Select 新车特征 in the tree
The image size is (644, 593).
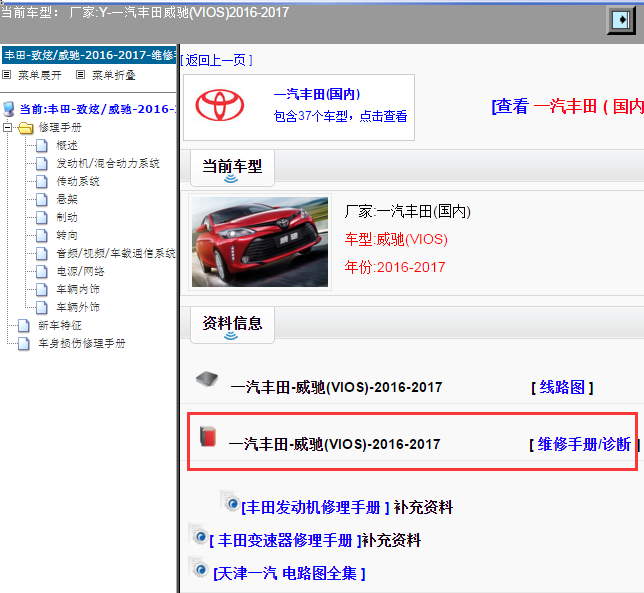coord(60,326)
